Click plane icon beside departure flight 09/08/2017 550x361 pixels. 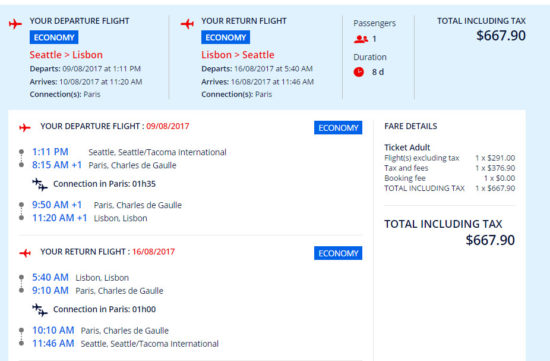click(x=25, y=127)
